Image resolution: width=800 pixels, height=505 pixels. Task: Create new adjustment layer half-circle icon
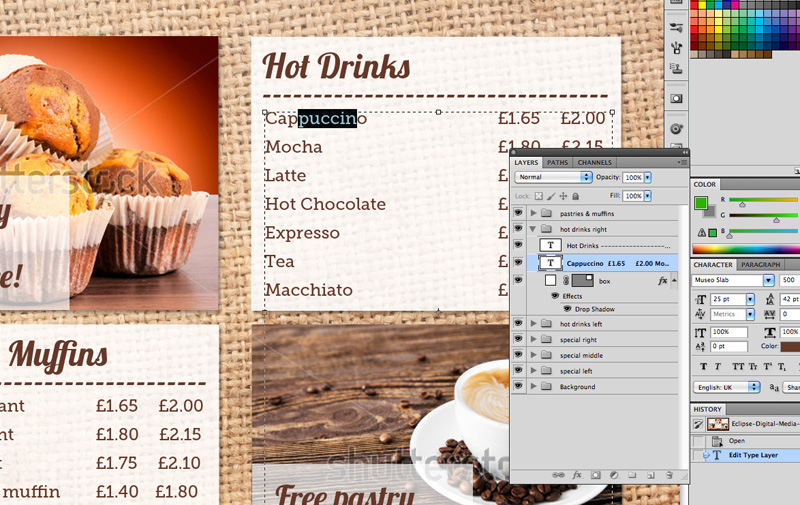coord(614,475)
